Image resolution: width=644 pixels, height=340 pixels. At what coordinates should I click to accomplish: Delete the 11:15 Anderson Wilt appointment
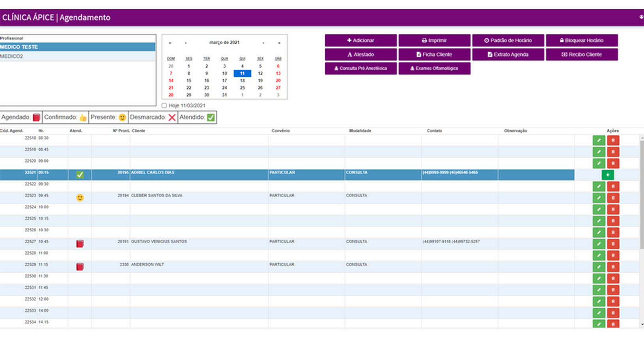pyautogui.click(x=613, y=267)
